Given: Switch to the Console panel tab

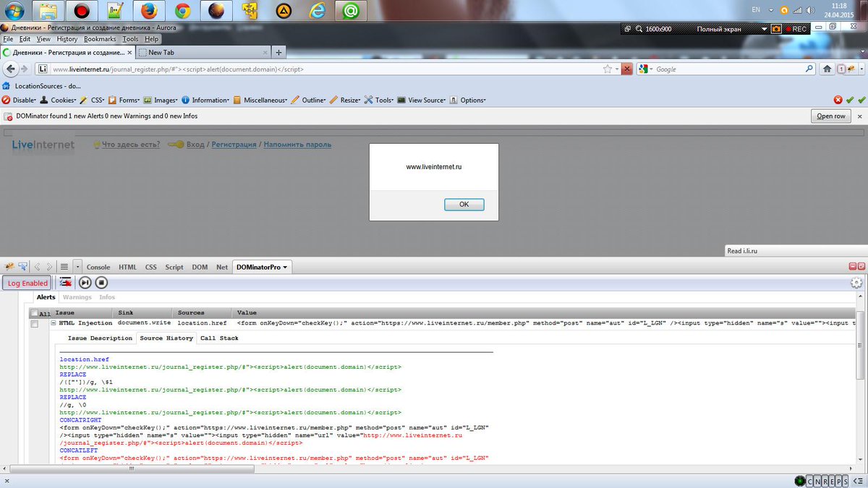Looking at the screenshot, I should pos(98,267).
